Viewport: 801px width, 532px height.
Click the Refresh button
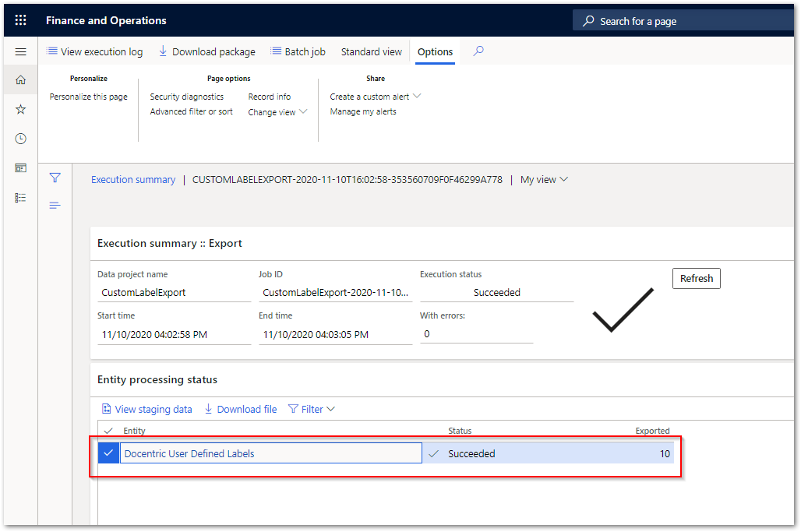coord(697,278)
